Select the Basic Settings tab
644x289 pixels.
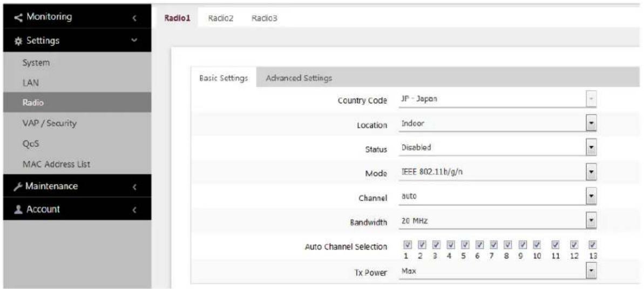tap(223, 78)
